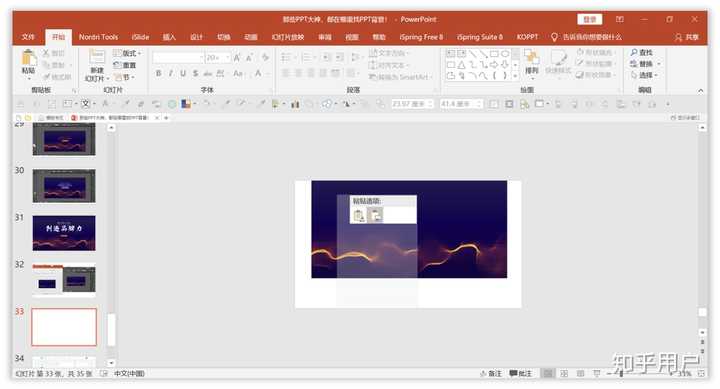The width and height of the screenshot is (720, 389).
Task: Toggle Underline formatting
Action: pyautogui.click(x=183, y=73)
